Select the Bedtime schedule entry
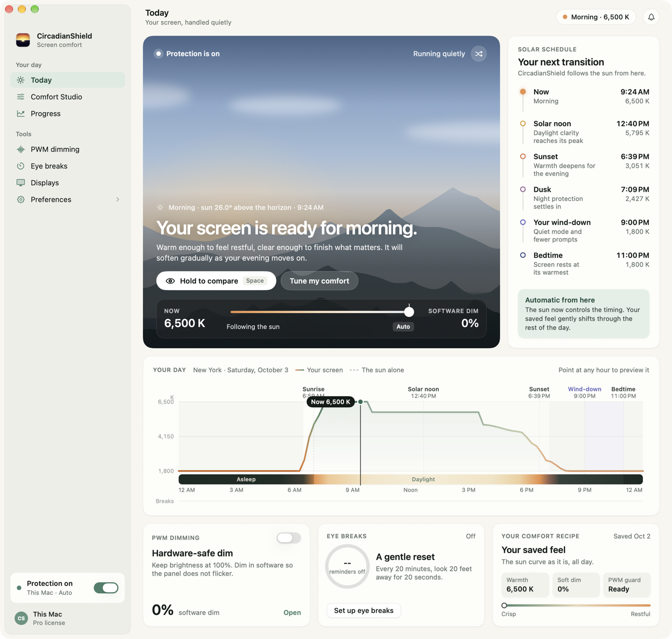The height and width of the screenshot is (639, 672). tap(584, 264)
